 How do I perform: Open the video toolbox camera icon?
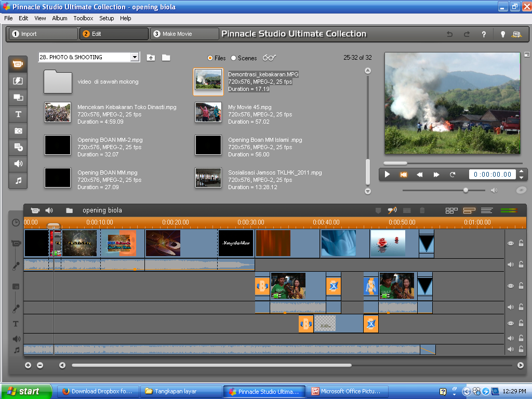[x=35, y=210]
